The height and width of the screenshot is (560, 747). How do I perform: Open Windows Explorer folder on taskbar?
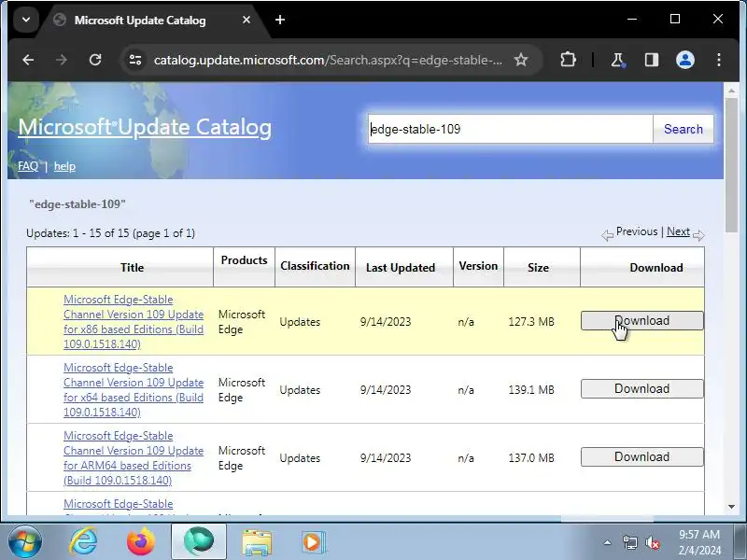click(x=257, y=542)
